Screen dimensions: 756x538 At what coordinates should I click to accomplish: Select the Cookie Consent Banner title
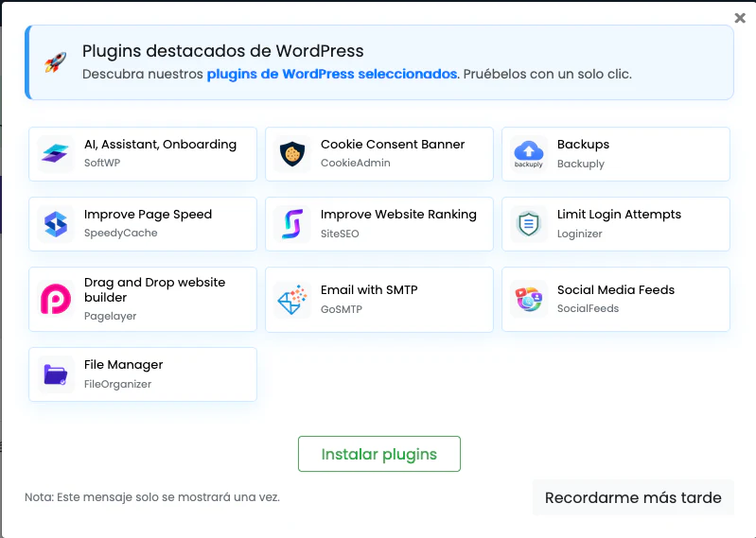[393, 144]
